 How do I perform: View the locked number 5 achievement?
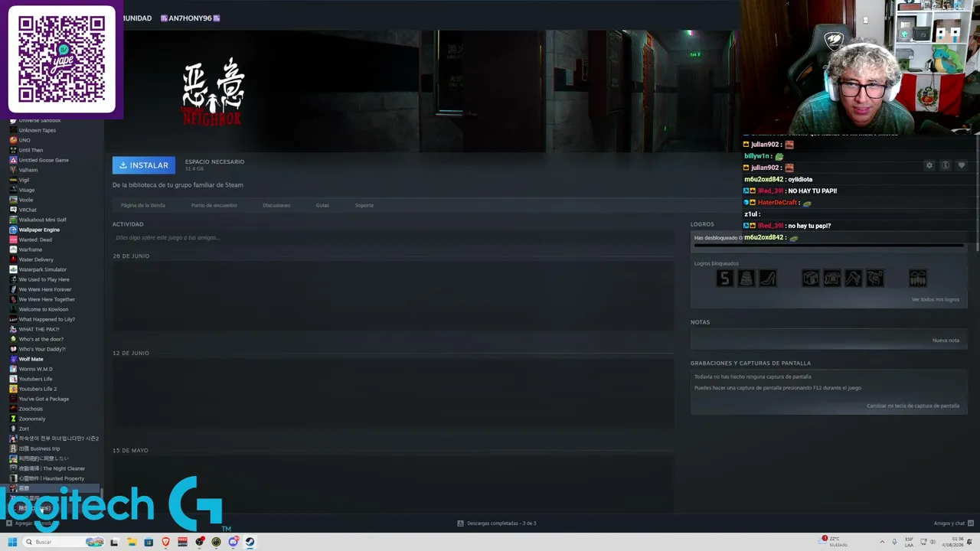[724, 279]
